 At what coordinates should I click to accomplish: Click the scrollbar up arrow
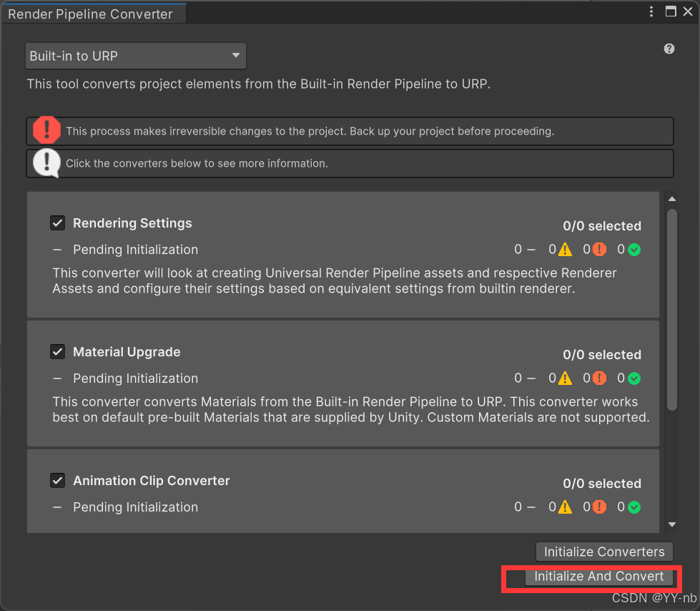672,199
